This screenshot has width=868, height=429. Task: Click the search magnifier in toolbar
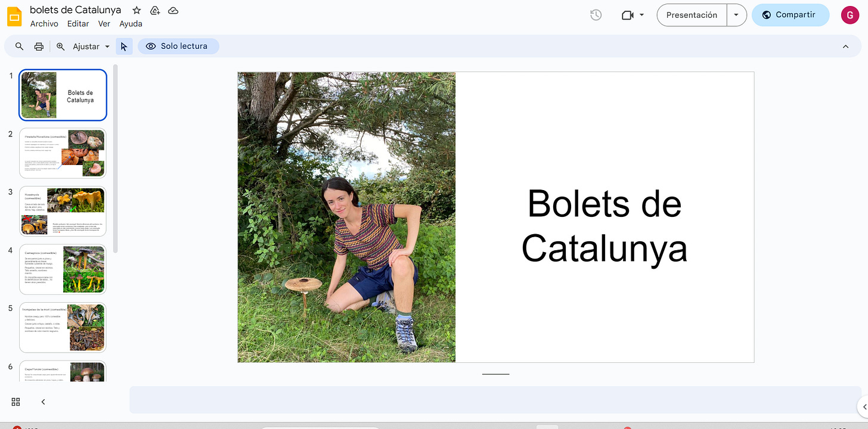click(x=20, y=46)
